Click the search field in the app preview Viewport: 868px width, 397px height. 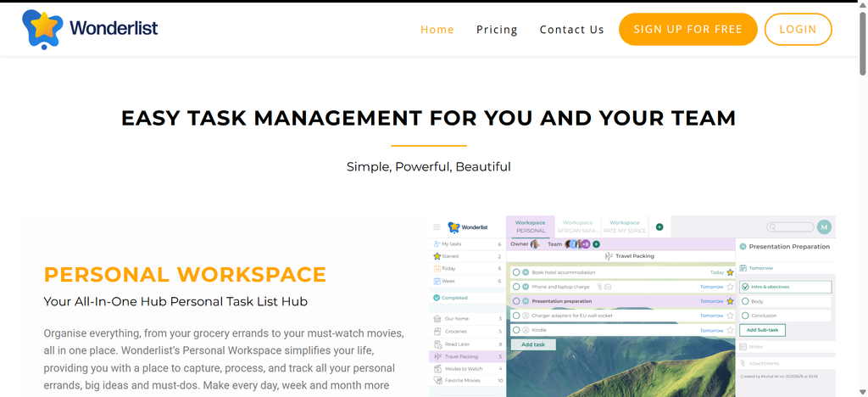[x=790, y=227]
